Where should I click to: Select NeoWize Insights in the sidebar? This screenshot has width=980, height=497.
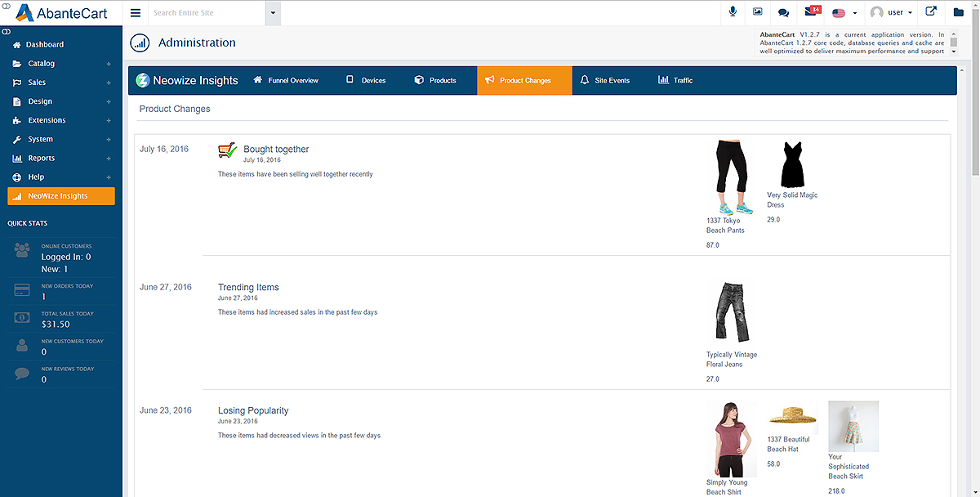click(x=61, y=196)
